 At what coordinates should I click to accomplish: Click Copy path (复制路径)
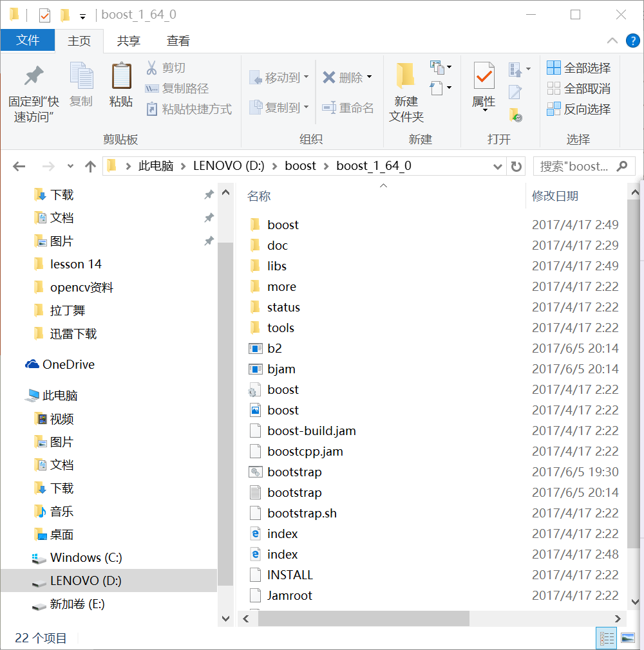coord(176,88)
